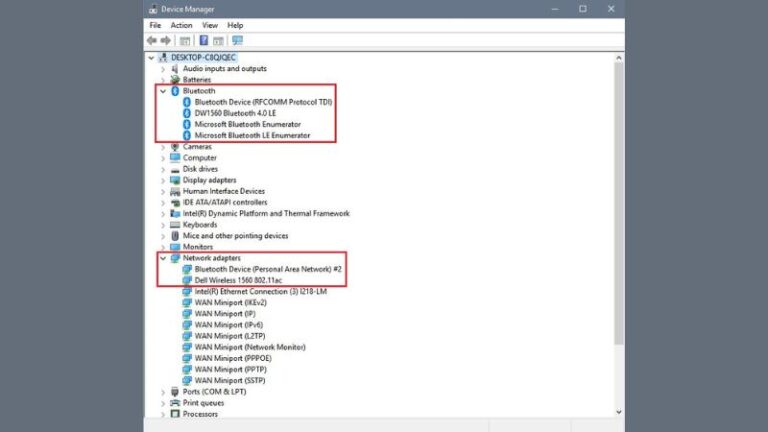Image resolution: width=768 pixels, height=432 pixels.
Task: Click the Display adapters category icon
Action: pyautogui.click(x=175, y=180)
